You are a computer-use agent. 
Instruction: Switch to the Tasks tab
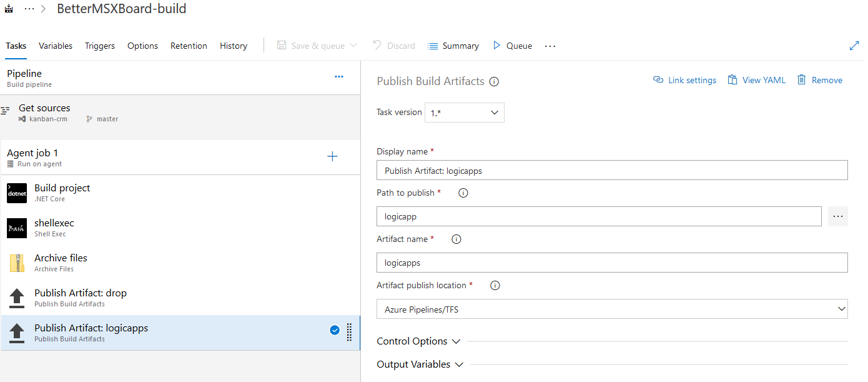16,46
